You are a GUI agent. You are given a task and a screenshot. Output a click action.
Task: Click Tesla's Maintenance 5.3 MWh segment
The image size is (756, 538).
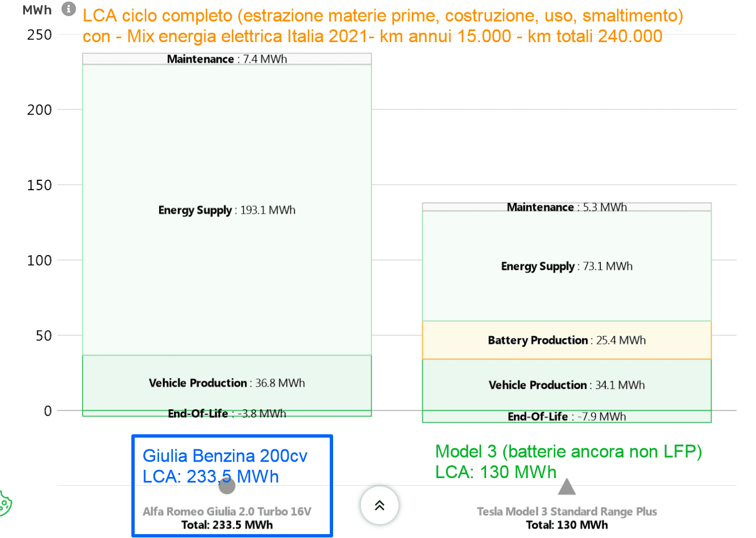[566, 207]
